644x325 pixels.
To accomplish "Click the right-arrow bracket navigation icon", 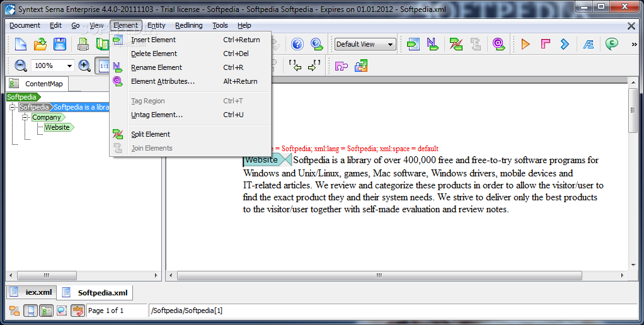I will [x=314, y=66].
